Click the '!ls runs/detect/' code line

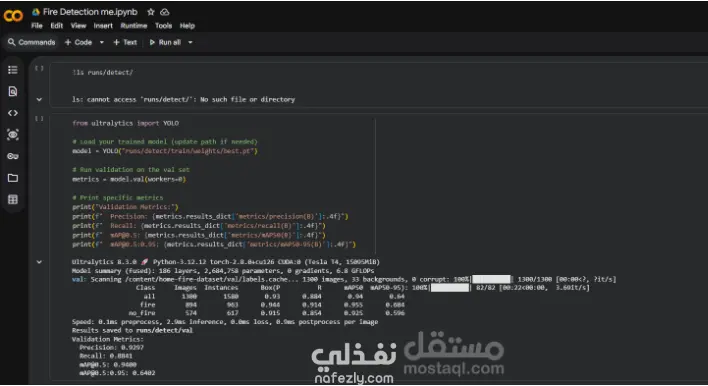pyautogui.click(x=102, y=72)
